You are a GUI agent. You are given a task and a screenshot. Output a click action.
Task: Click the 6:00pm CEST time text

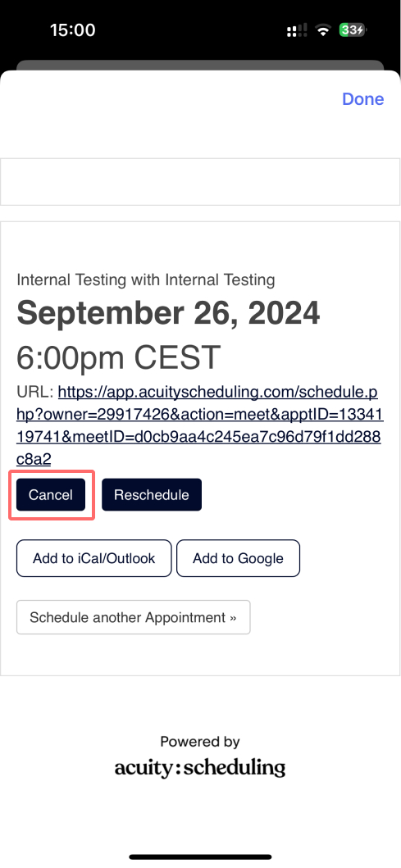(119, 357)
